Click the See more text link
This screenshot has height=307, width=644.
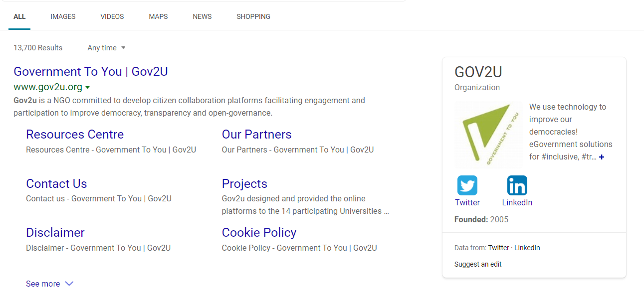(x=43, y=284)
